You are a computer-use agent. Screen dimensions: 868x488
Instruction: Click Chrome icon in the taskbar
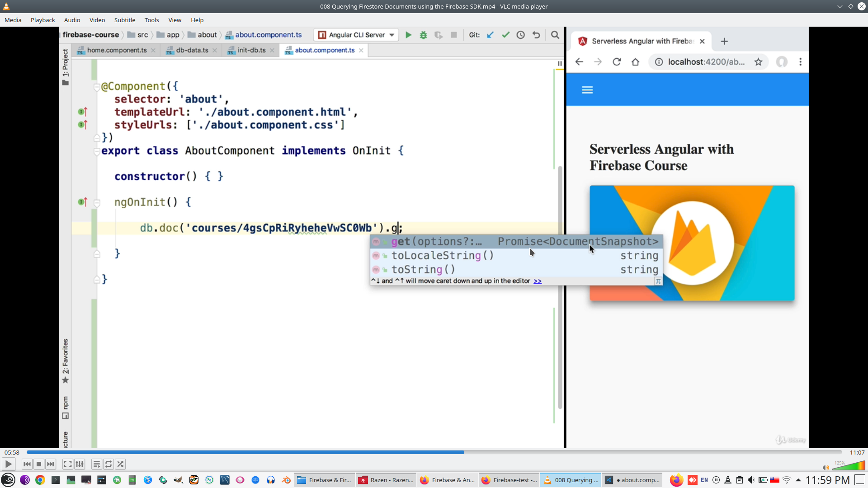[40, 480]
